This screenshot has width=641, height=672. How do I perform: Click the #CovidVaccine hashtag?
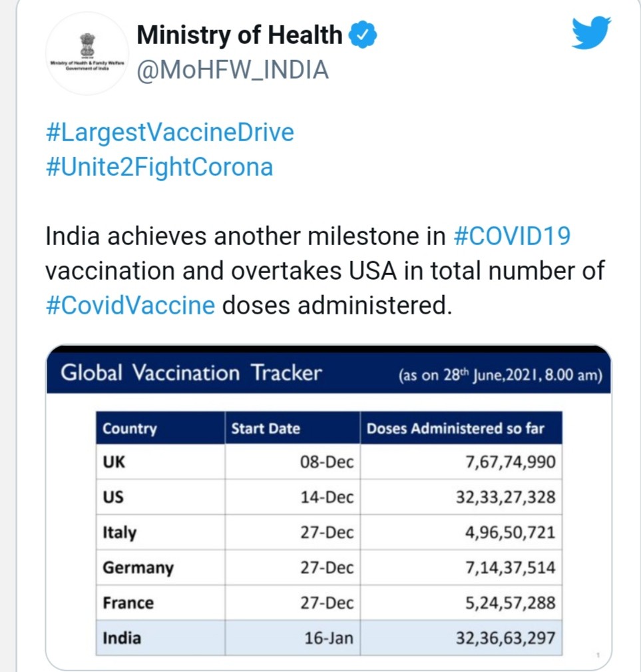click(x=130, y=306)
